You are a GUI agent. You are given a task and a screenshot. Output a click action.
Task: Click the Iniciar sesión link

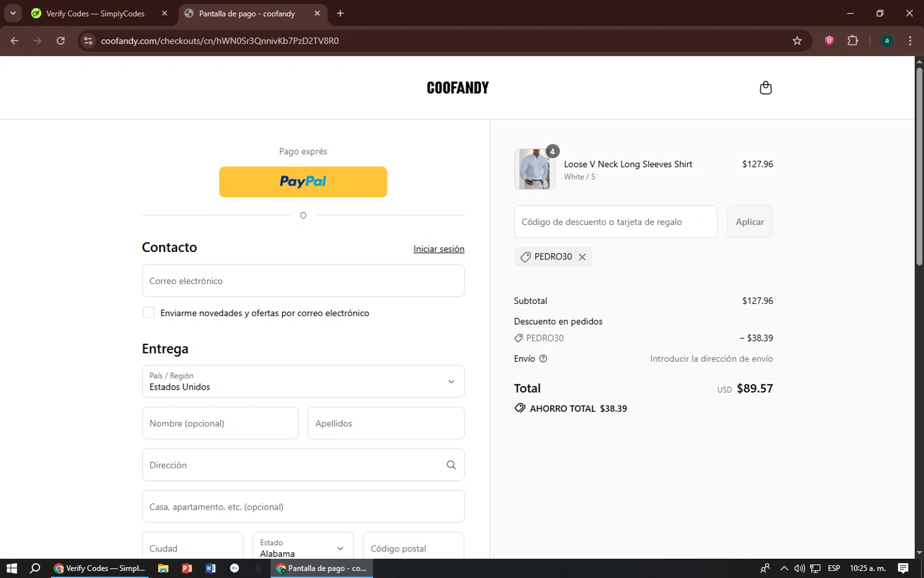[x=439, y=249]
